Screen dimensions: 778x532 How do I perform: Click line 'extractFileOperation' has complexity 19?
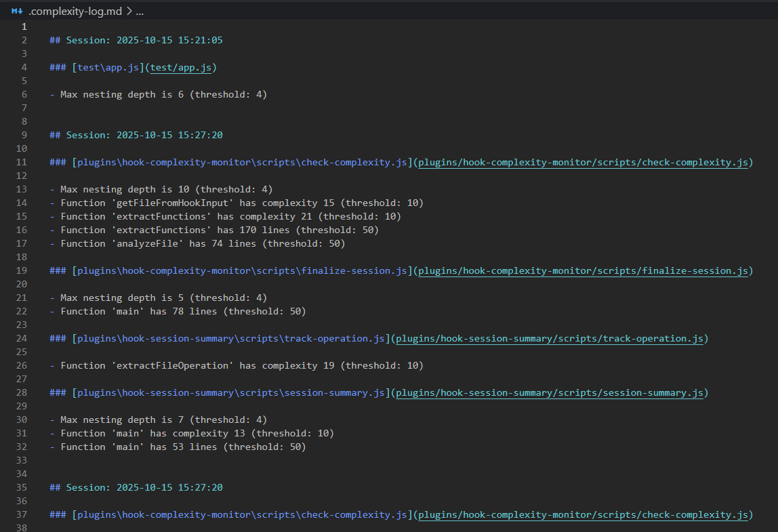tap(237, 366)
